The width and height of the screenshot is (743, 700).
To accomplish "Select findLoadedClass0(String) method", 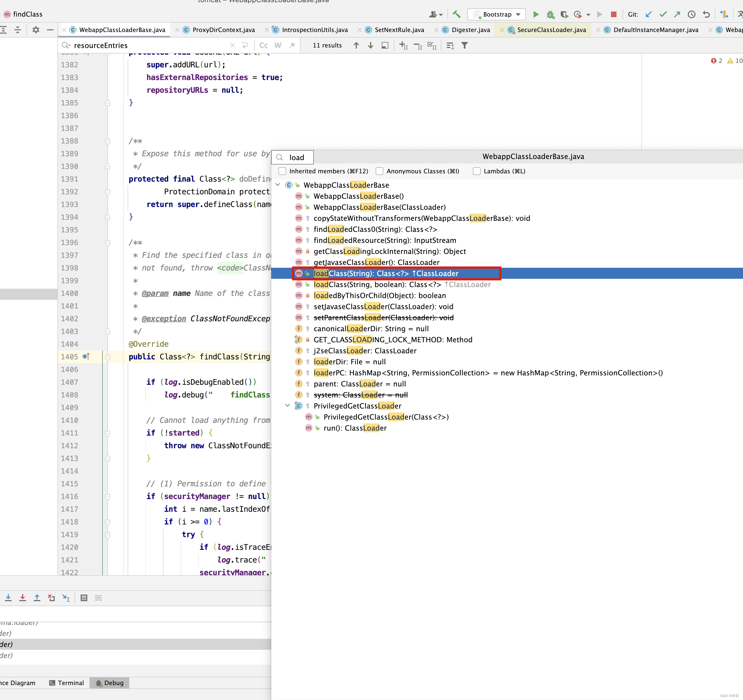I will 375,229.
